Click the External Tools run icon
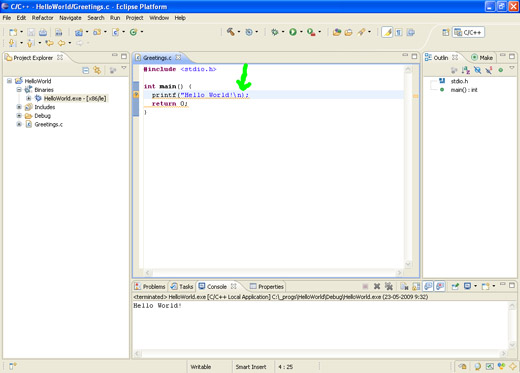 (x=311, y=32)
